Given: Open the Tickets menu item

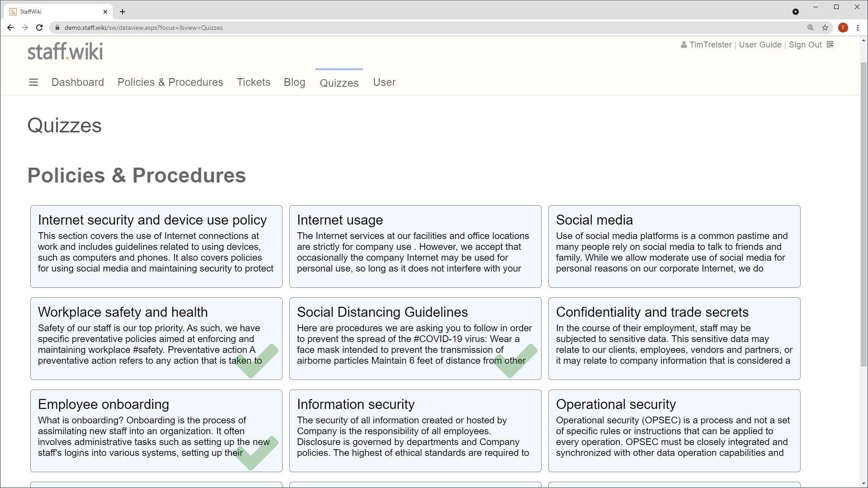Looking at the screenshot, I should click(x=254, y=82).
